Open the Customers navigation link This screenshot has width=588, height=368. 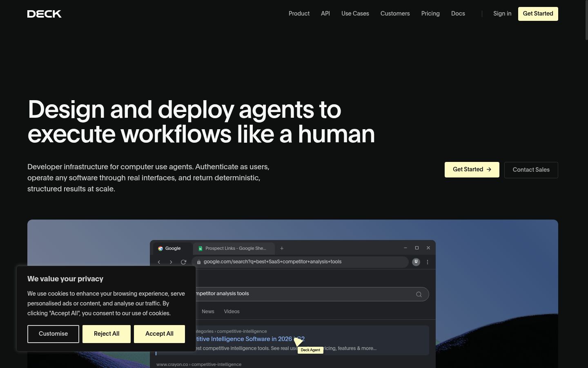coord(395,13)
